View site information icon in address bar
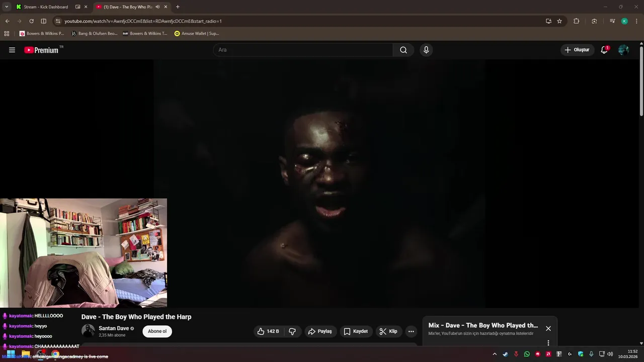The image size is (644, 362). 58,21
